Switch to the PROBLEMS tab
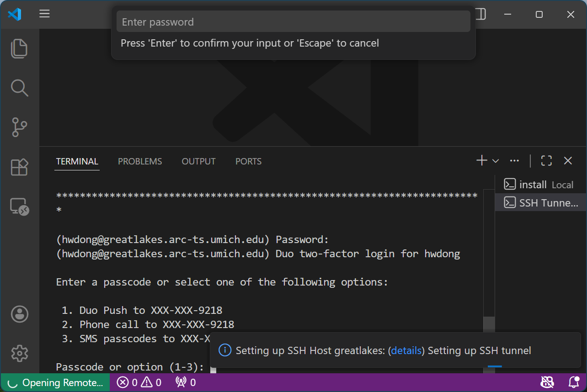 [x=140, y=161]
